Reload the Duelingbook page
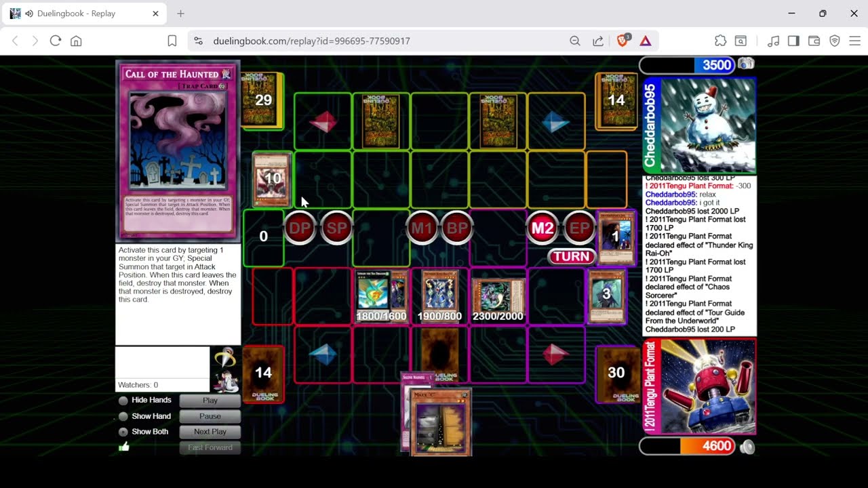 (x=56, y=41)
